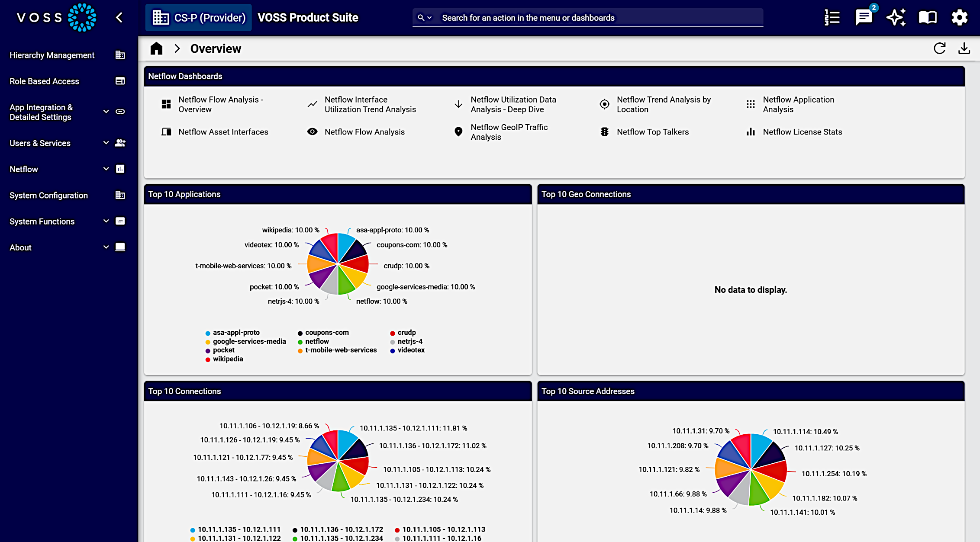Open the transaction list icon
Viewport: 980px width, 542px height.
tap(832, 18)
